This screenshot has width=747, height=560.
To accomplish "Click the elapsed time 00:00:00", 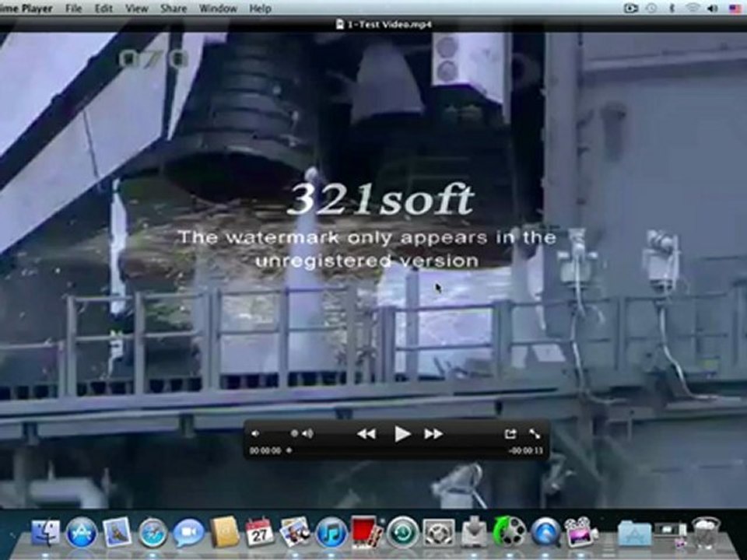I will [265, 450].
